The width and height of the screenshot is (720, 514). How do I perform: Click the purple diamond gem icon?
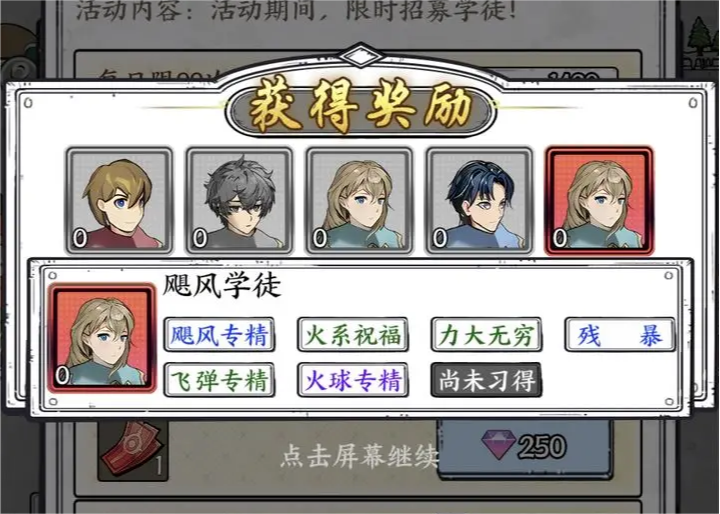coord(498,445)
